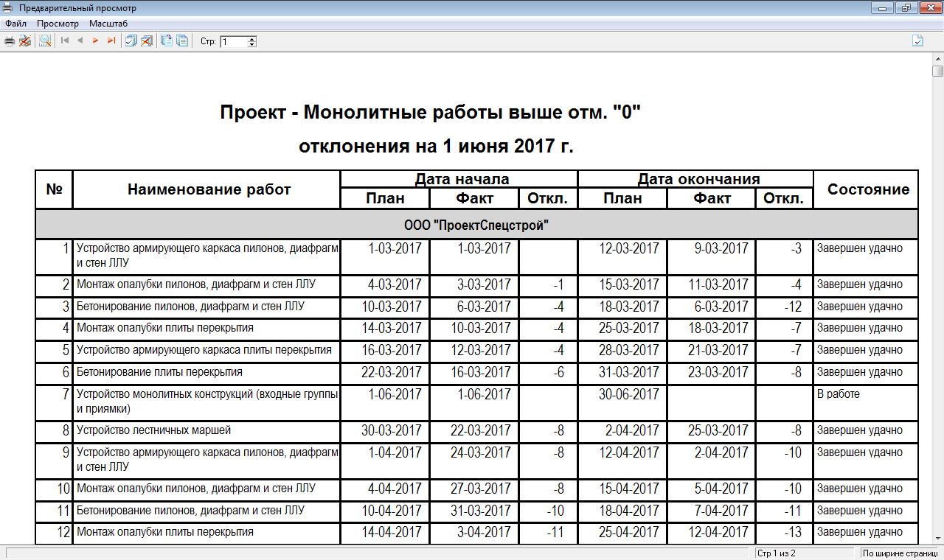Click the printer icon in the toolbar
The width and height of the screenshot is (944, 560).
tap(10, 41)
